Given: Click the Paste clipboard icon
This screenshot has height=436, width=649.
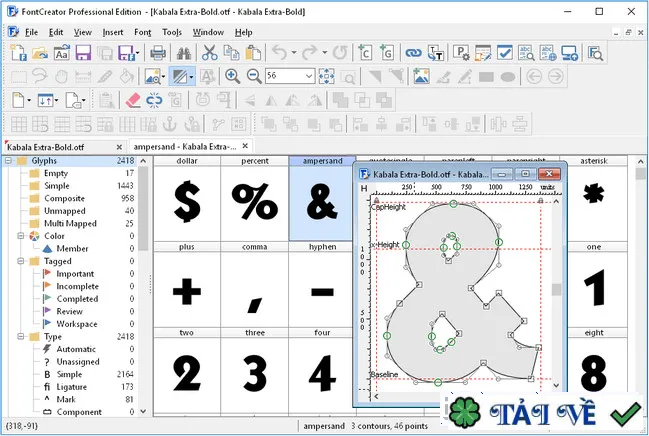Looking at the screenshot, I should [x=252, y=53].
